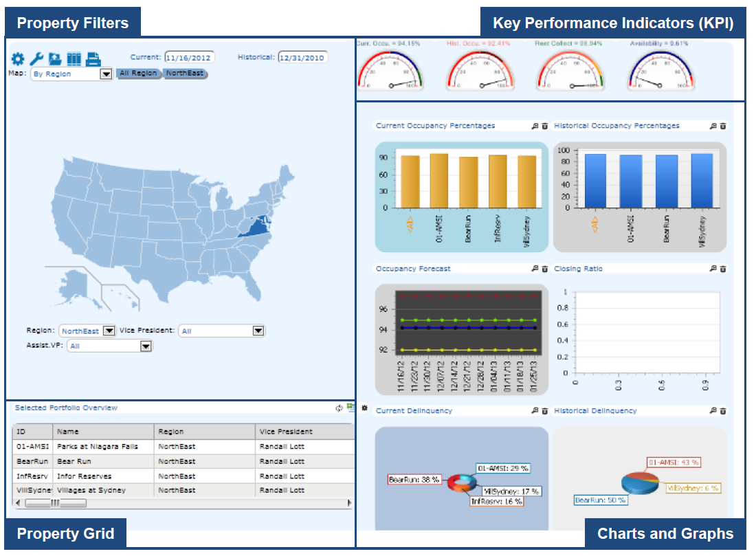Refresh the Selected Portfolio Overview grid

pyautogui.click(x=339, y=407)
